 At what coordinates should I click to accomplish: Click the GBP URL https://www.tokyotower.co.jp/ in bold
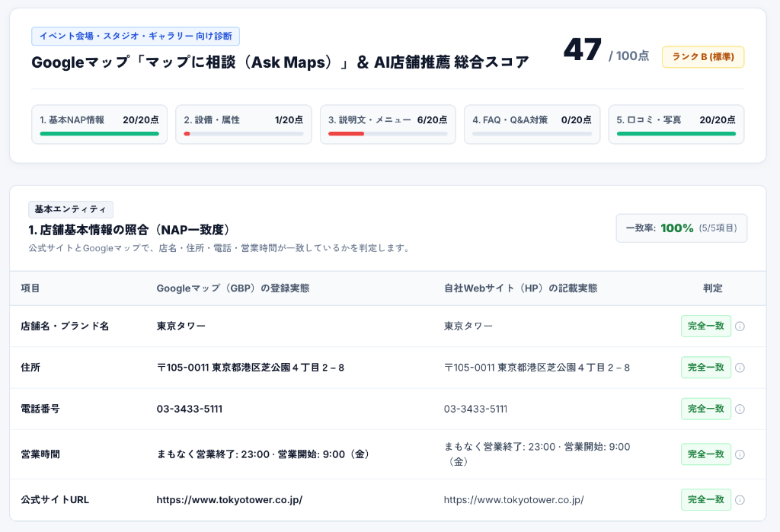click(x=229, y=500)
